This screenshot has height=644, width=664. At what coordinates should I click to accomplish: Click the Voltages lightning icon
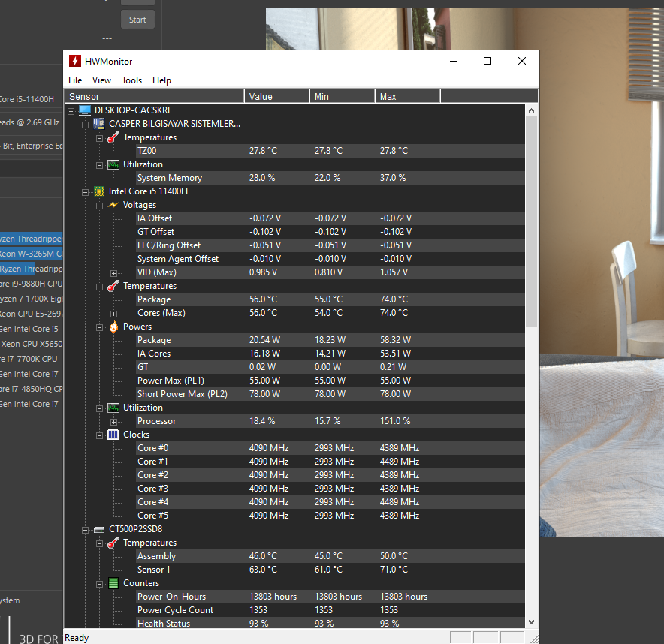113,205
